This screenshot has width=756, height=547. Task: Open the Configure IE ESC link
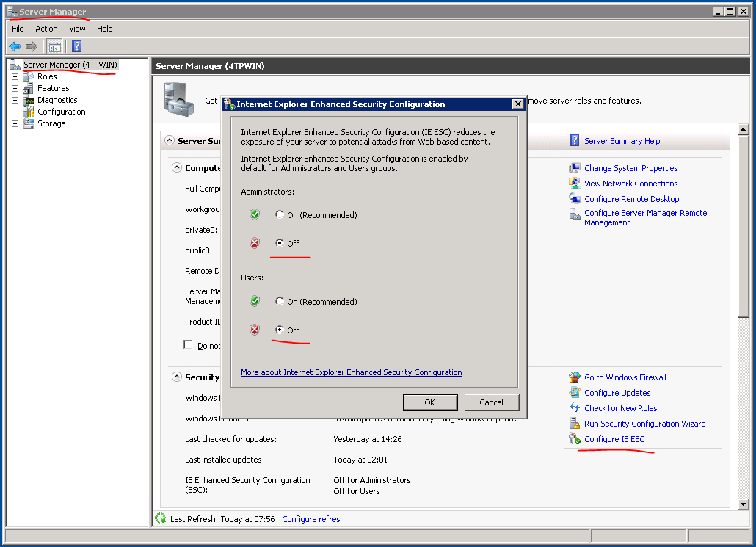614,439
